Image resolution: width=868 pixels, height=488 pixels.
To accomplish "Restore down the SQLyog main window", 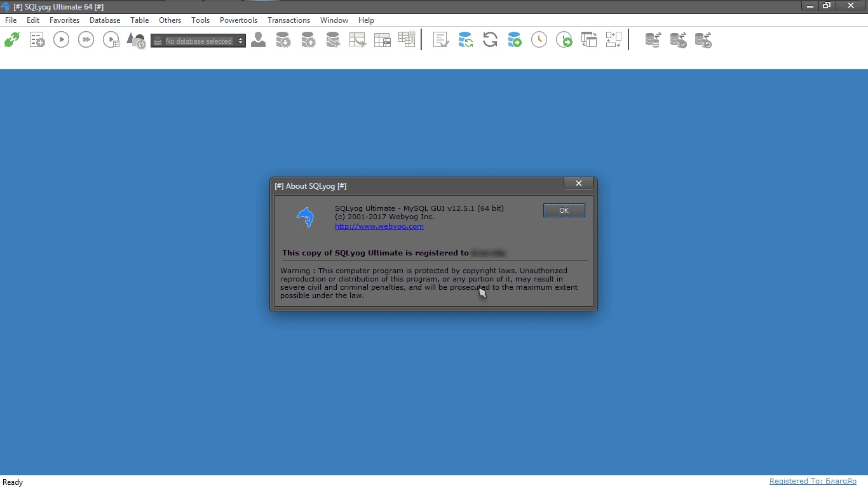I will pos(827,5).
